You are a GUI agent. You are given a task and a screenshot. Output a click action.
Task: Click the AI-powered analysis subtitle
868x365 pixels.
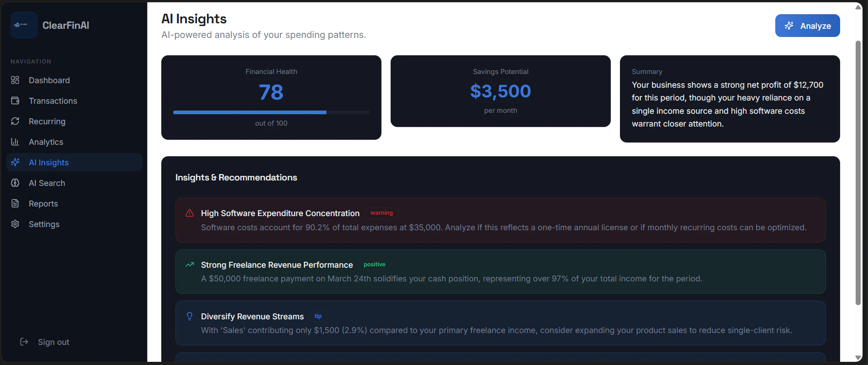[x=264, y=35]
